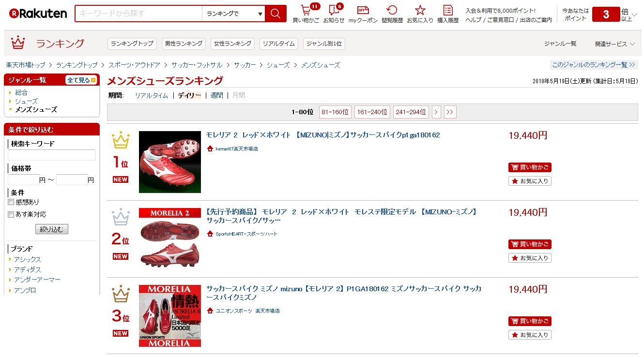Open the アシックス brand link
644x357 pixels.
click(x=28, y=260)
